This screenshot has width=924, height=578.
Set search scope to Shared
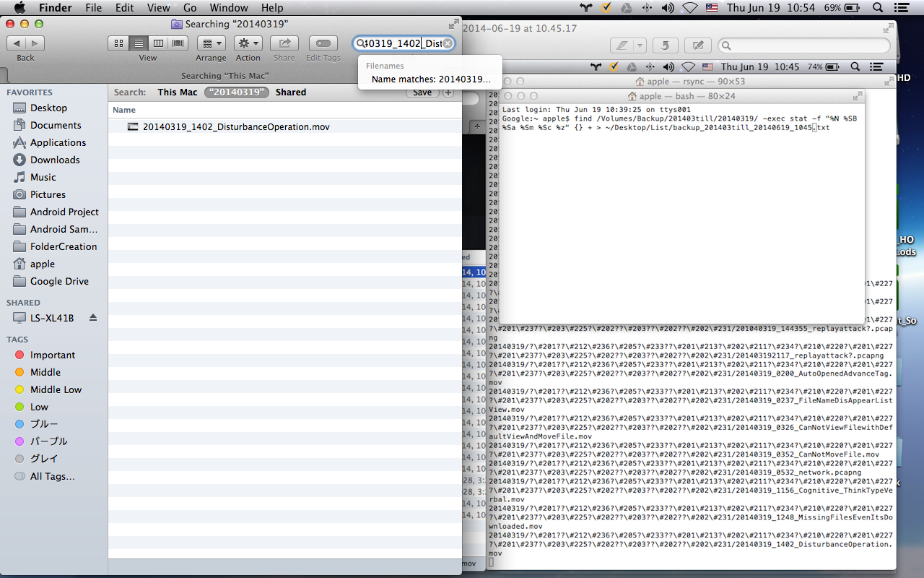[291, 92]
